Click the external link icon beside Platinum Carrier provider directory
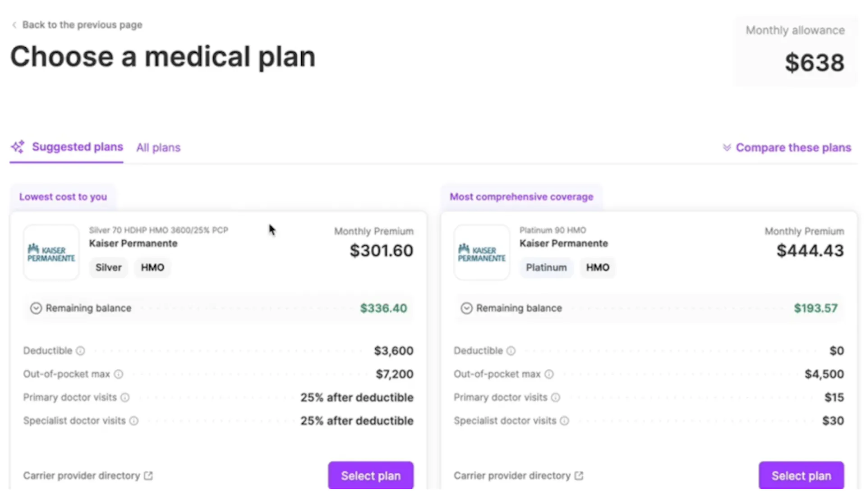The height and width of the screenshot is (504, 866). click(x=579, y=476)
